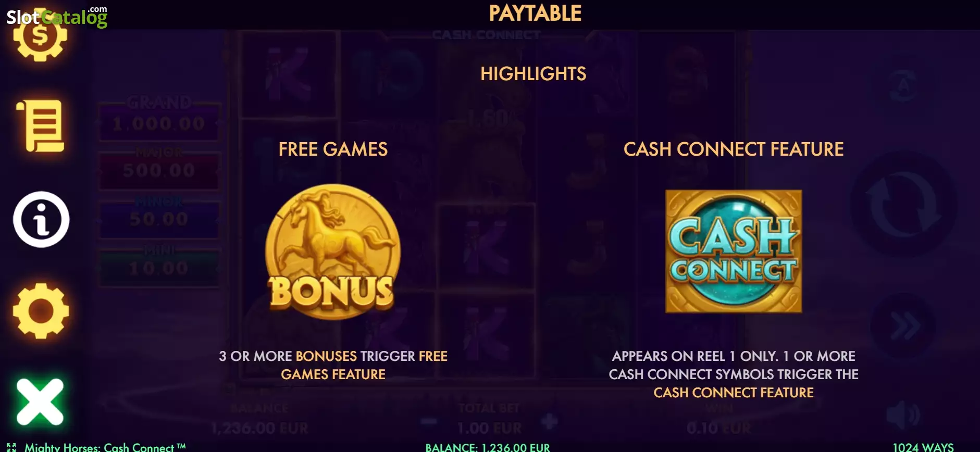This screenshot has height=452, width=980.
Task: Click the Grand jackpot 1,000.00 panel
Action: 159,119
